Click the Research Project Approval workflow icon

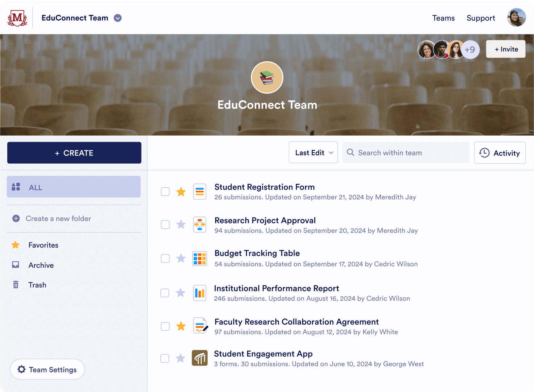click(x=200, y=224)
